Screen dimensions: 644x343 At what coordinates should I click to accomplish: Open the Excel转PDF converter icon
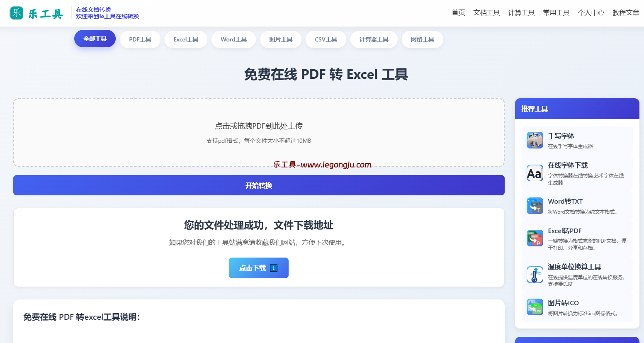(x=535, y=238)
